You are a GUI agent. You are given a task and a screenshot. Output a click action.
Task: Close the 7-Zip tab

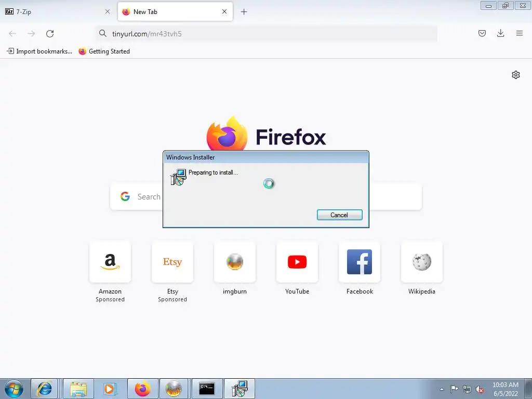108,11
